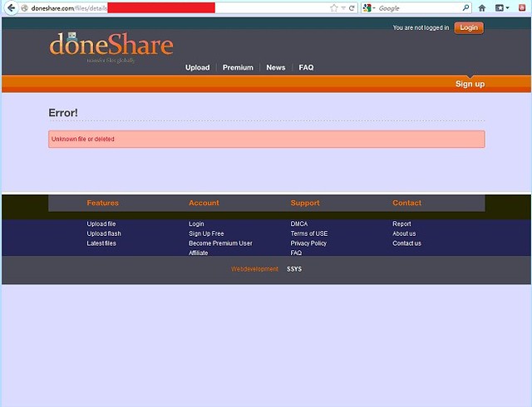Open the bookmarks menu toolbar icon
The height and width of the screenshot is (407, 532).
tap(501, 7)
